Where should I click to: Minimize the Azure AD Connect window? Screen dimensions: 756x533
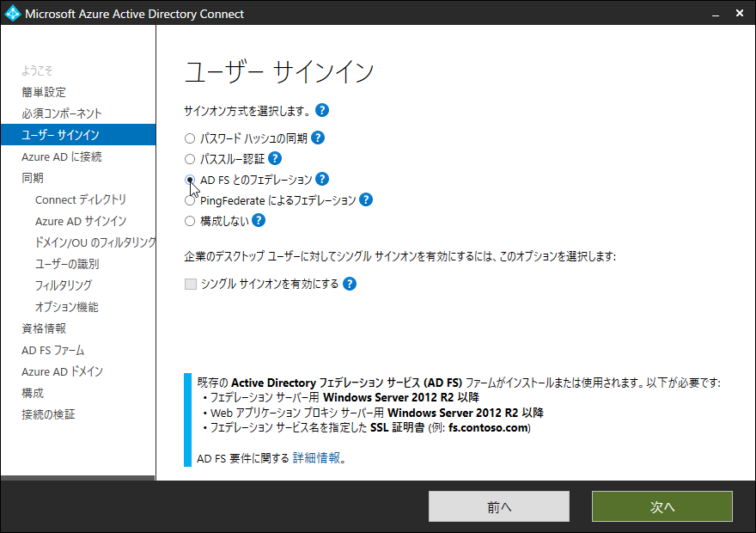coord(716,15)
